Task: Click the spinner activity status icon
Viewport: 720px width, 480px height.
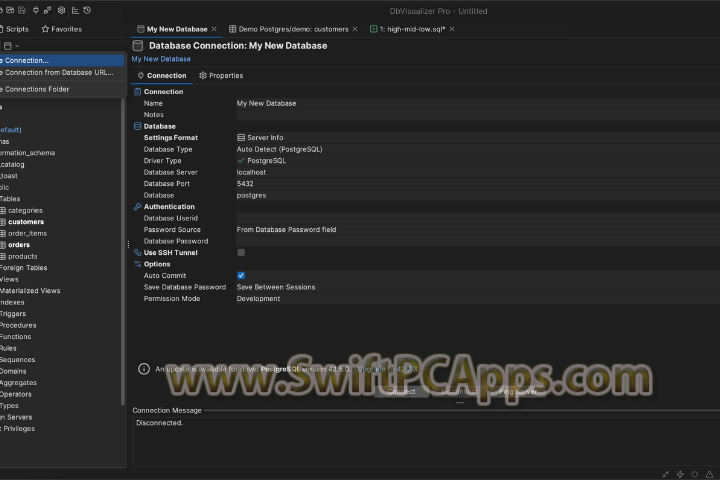Action: coord(695,474)
